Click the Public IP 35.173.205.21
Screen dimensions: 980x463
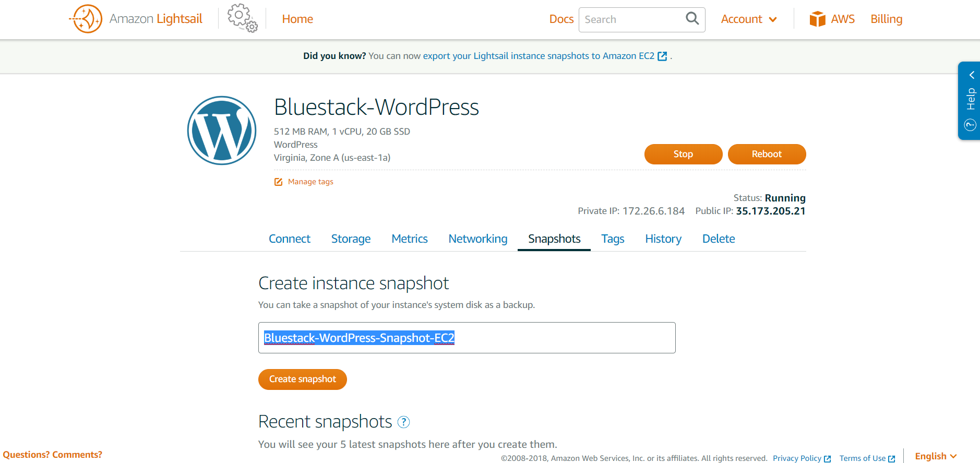pyautogui.click(x=771, y=211)
